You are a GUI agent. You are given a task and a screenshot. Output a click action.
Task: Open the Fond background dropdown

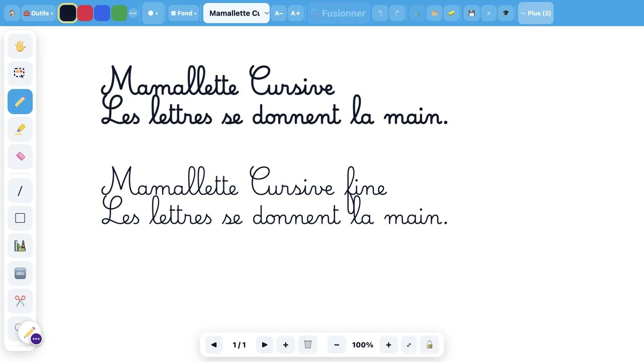point(184,13)
